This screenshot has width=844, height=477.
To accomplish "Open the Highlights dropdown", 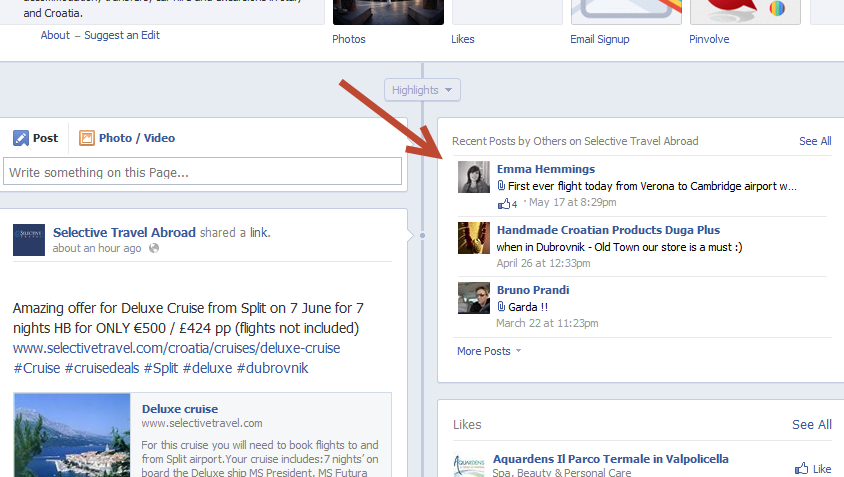I will (x=422, y=90).
